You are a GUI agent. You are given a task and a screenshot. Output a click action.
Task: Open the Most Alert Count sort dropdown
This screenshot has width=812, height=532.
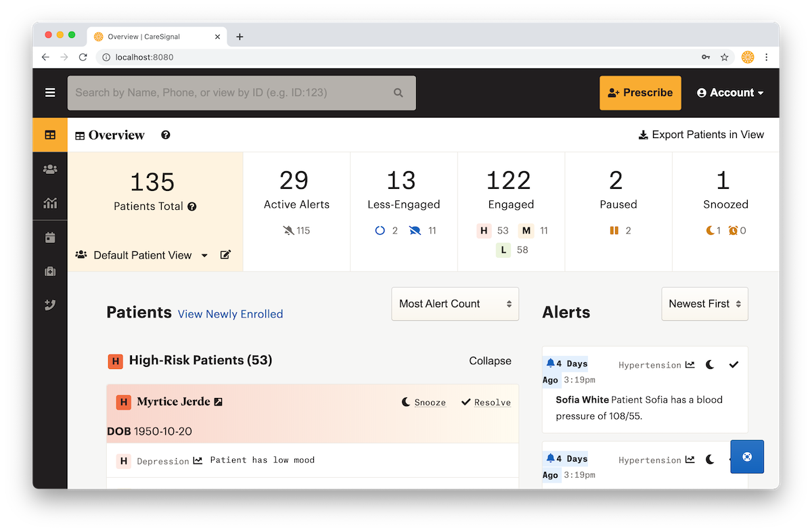[455, 304]
